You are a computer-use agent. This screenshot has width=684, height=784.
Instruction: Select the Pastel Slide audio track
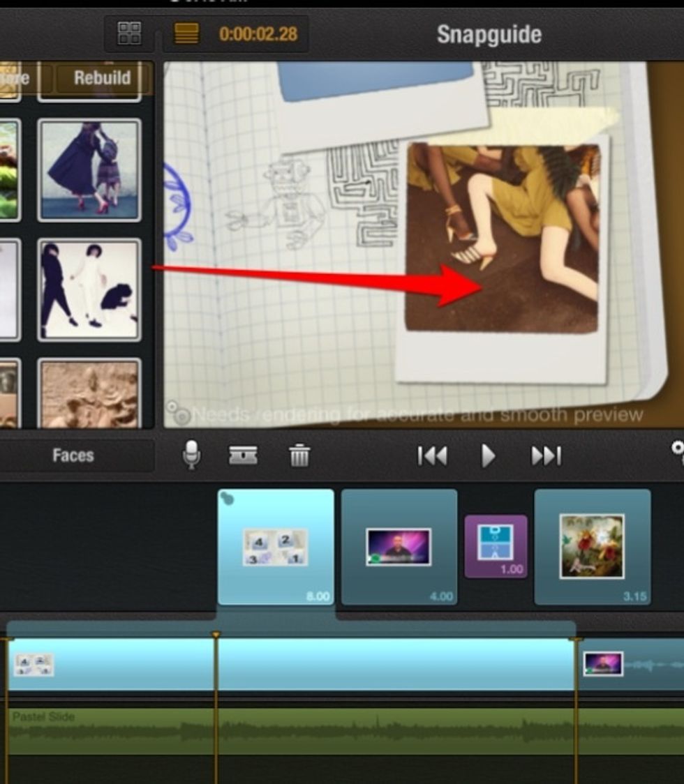279,725
